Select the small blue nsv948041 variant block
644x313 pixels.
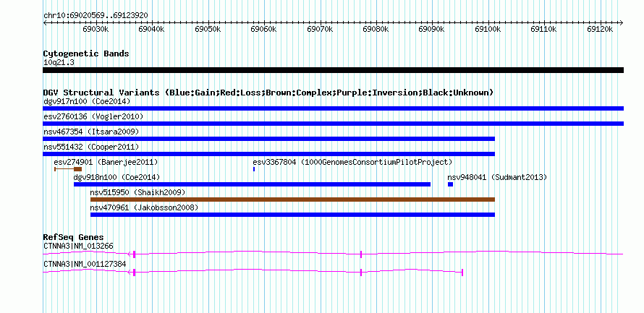click(450, 184)
